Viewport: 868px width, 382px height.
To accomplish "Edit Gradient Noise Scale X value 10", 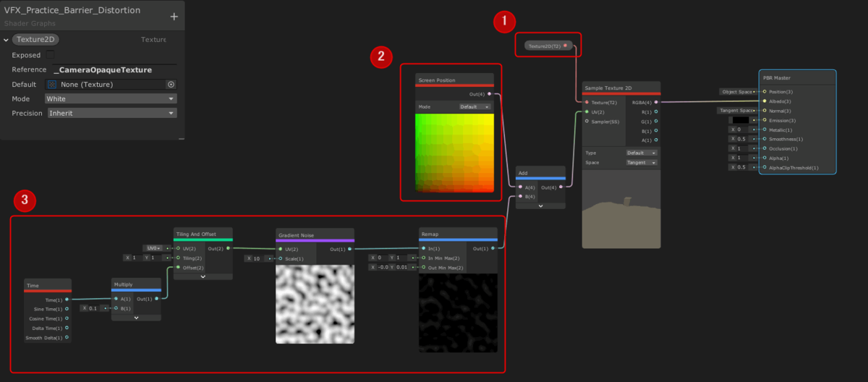I will (258, 258).
